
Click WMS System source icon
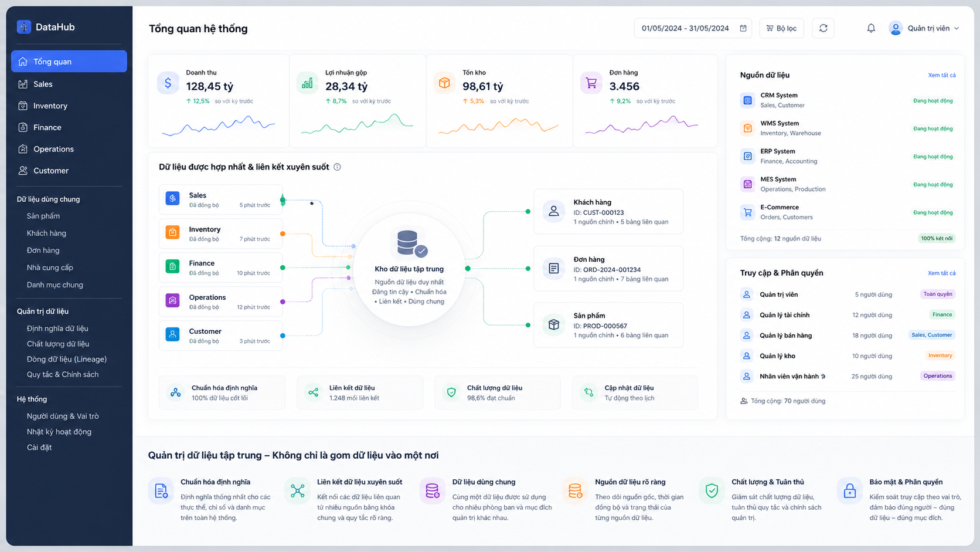click(x=747, y=128)
